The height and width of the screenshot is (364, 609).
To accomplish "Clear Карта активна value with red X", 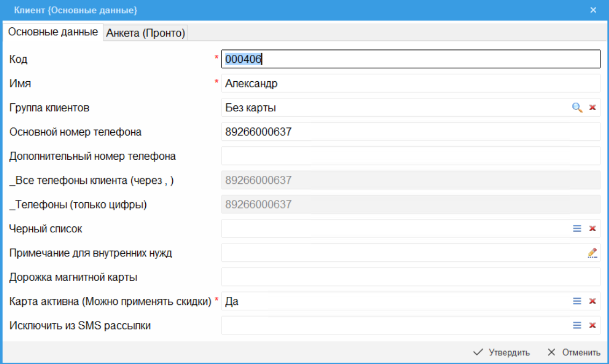I will click(592, 301).
